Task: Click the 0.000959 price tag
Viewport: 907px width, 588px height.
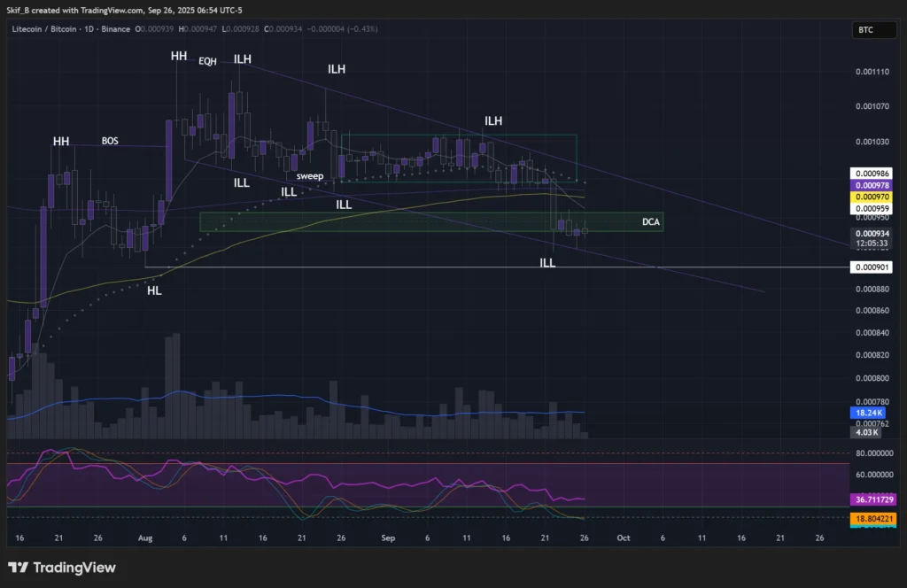Action: [x=872, y=208]
